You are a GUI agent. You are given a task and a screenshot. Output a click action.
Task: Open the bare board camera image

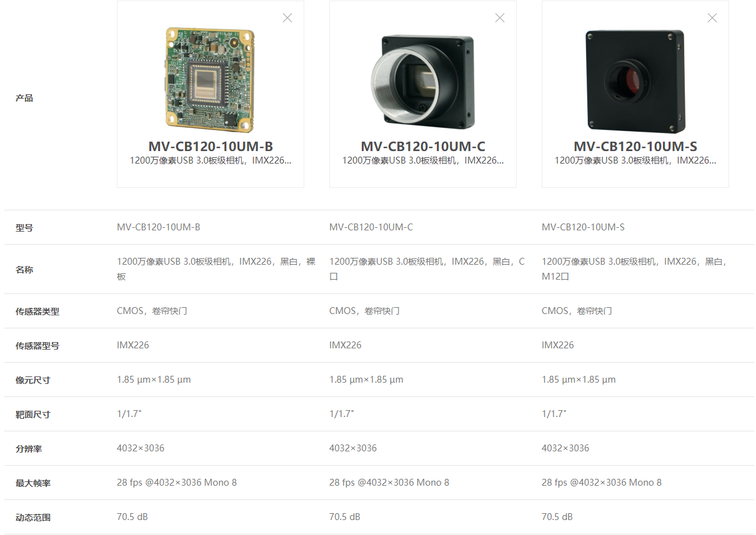[209, 80]
